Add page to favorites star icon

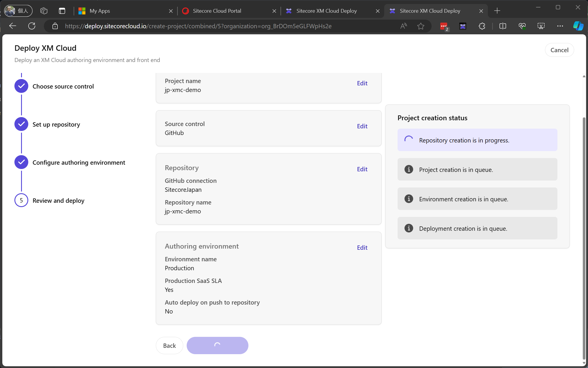421,26
